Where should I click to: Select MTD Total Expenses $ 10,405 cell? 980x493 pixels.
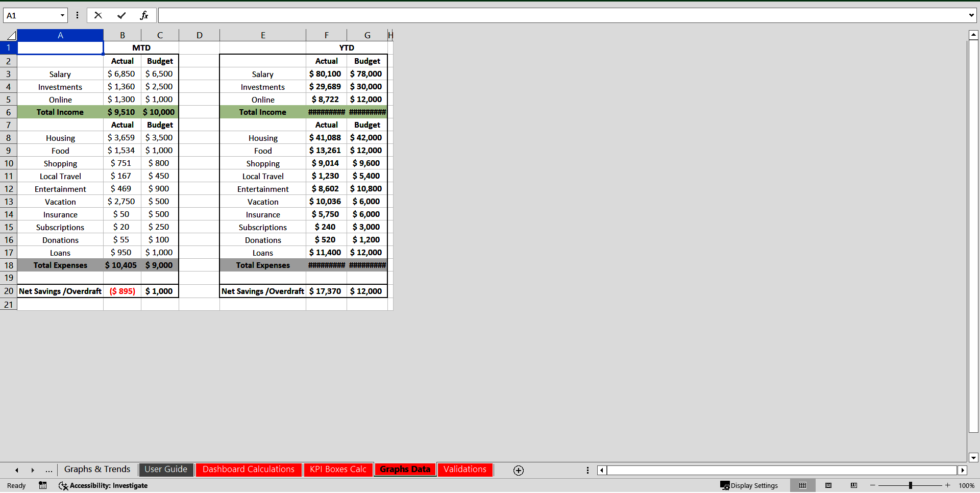122,265
